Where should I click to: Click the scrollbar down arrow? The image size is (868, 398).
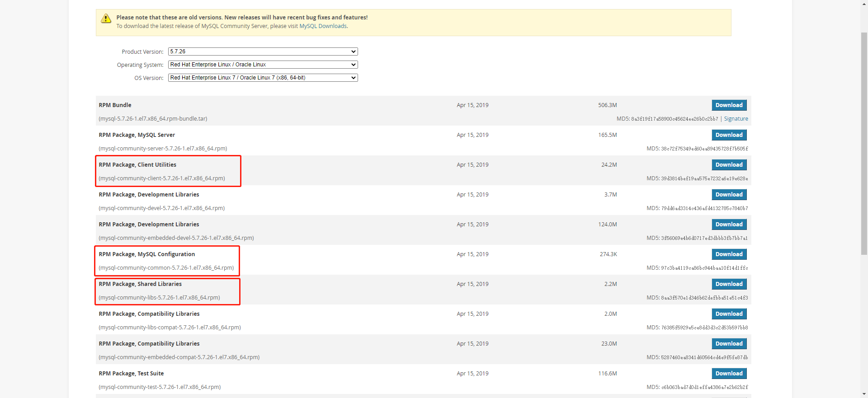864,394
